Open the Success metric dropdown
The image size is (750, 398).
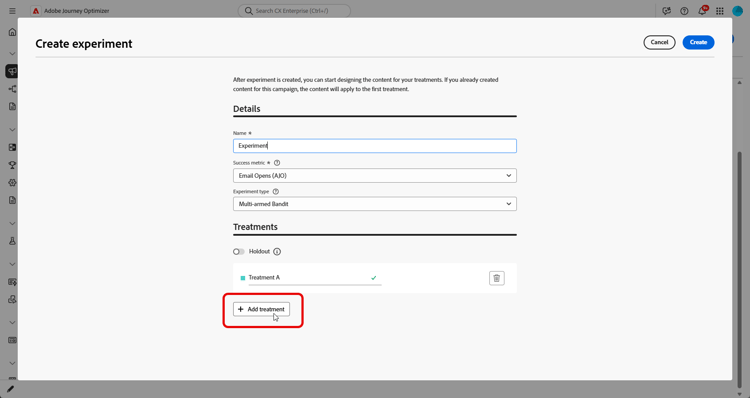click(x=375, y=176)
